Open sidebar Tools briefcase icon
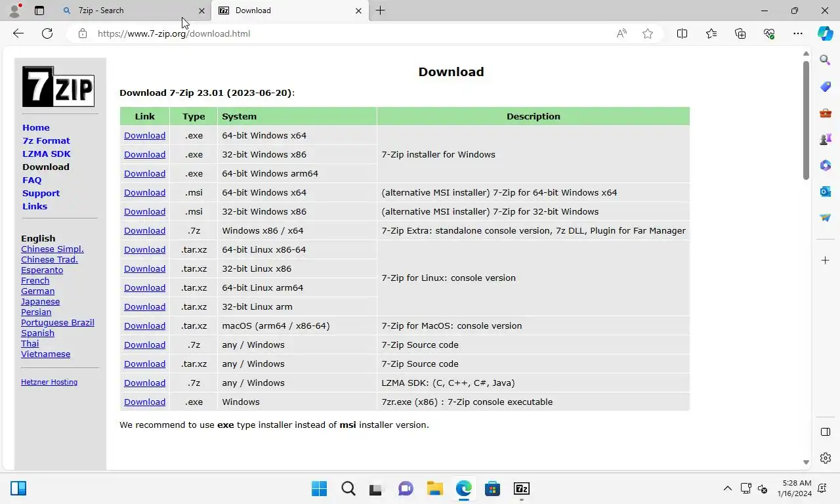Viewport: 840px width, 504px height. (826, 113)
